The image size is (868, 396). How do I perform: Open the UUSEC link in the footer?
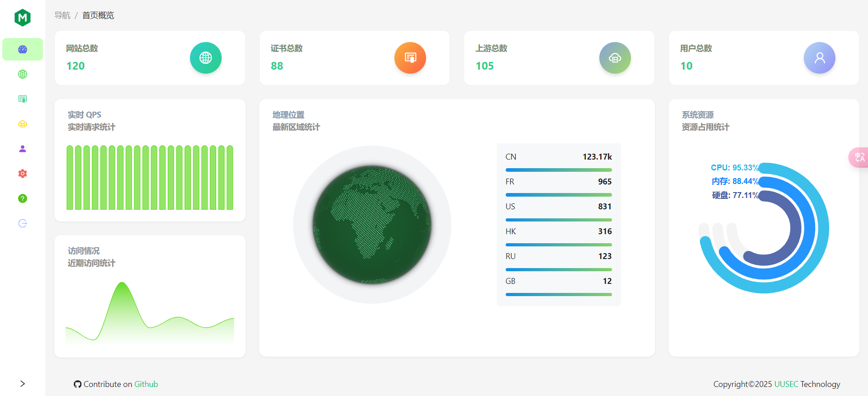pyautogui.click(x=786, y=384)
